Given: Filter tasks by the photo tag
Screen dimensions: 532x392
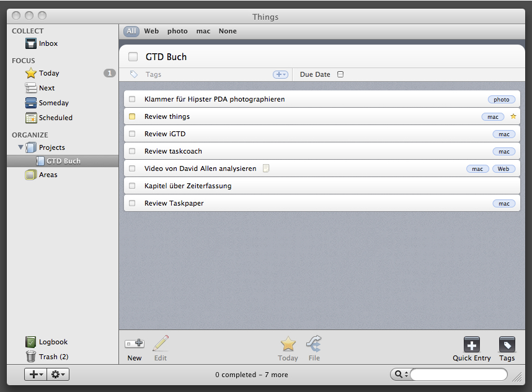Looking at the screenshot, I should (177, 31).
